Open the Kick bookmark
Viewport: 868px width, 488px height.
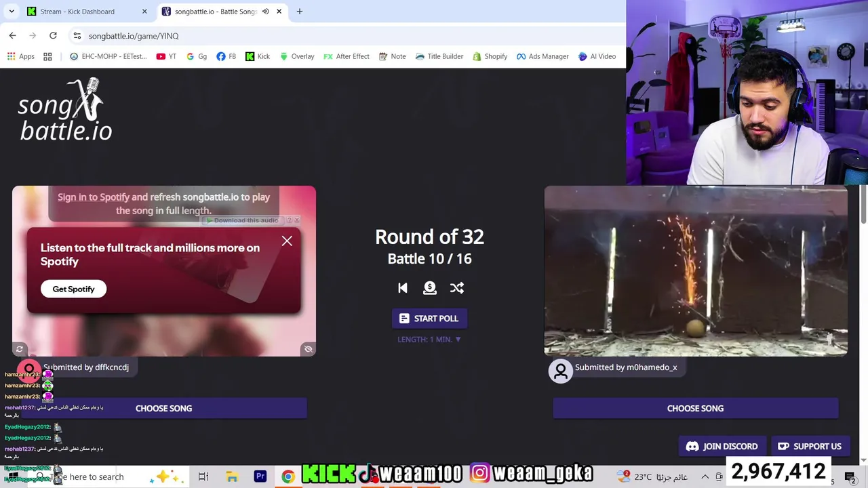coord(258,56)
